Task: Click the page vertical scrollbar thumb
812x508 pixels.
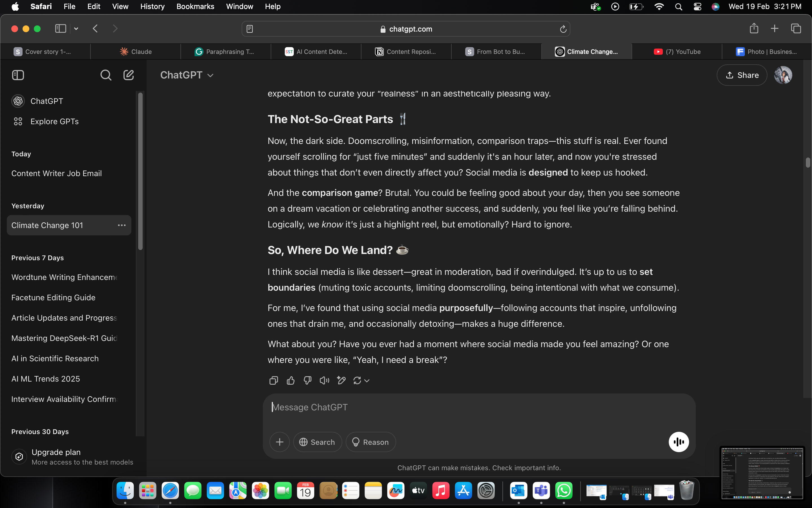Action: 808,162
